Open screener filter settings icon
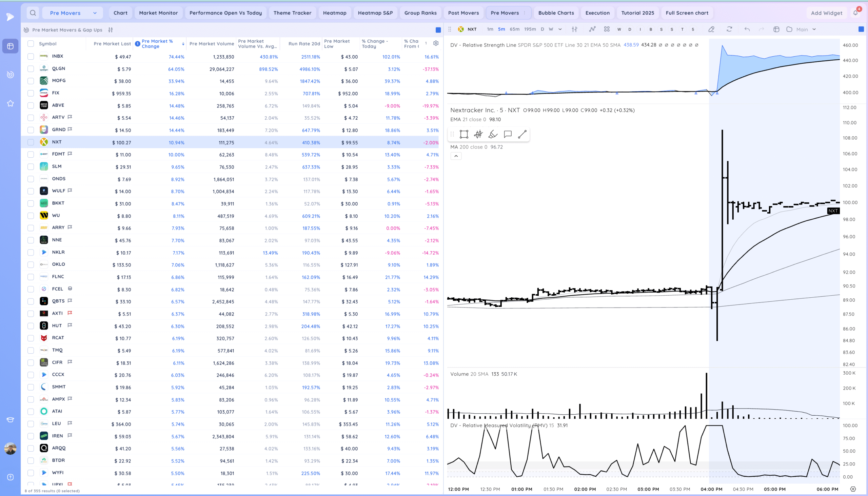 [111, 30]
